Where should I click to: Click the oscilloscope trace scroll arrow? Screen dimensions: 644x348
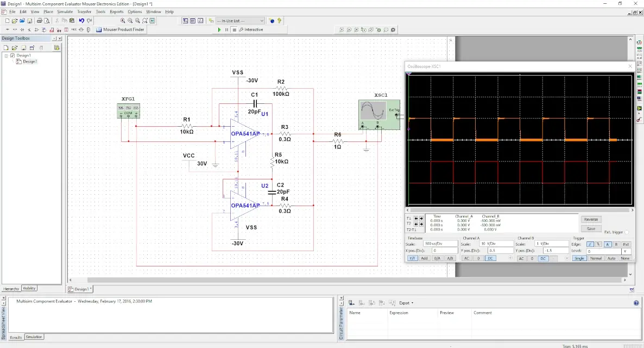pyautogui.click(x=408, y=210)
